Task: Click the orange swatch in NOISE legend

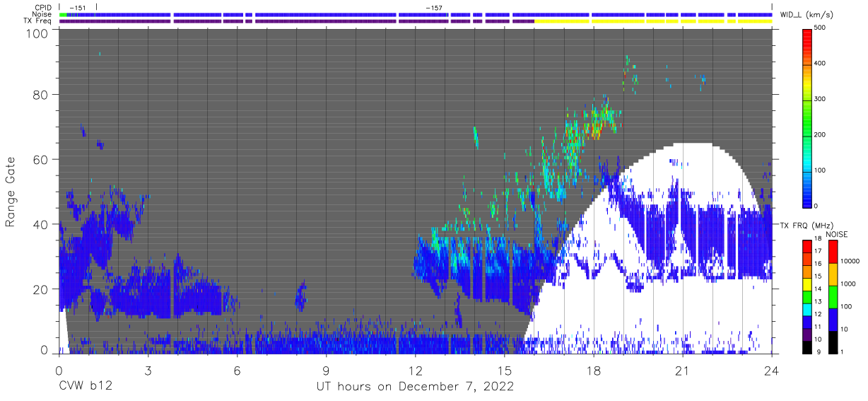Action: (832, 274)
